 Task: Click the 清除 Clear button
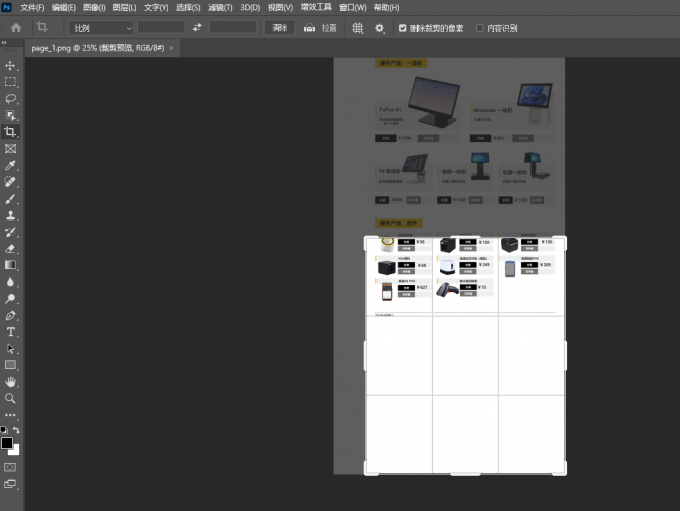[280, 28]
